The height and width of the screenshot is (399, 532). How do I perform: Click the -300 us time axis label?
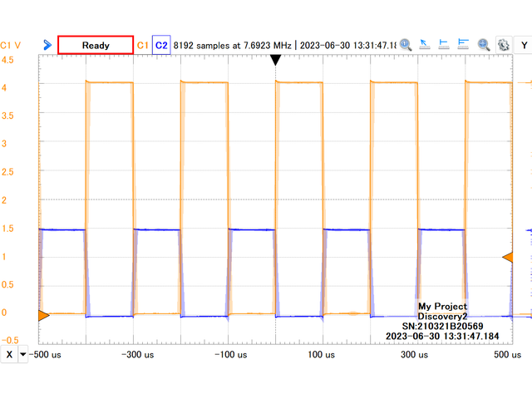138,355
